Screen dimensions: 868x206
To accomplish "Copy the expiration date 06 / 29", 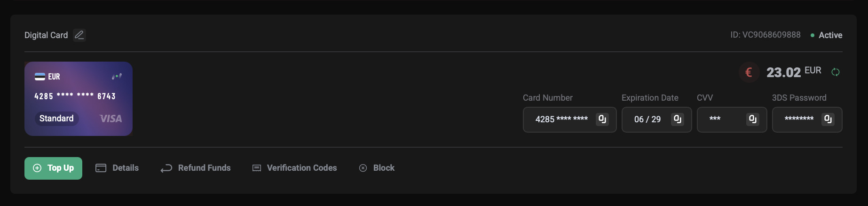I will pos(678,119).
